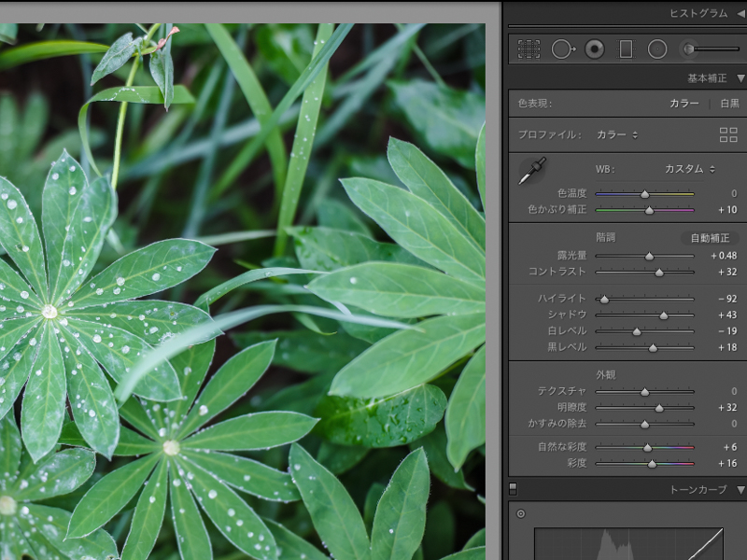Click the 色温度 value 0

coord(734,194)
